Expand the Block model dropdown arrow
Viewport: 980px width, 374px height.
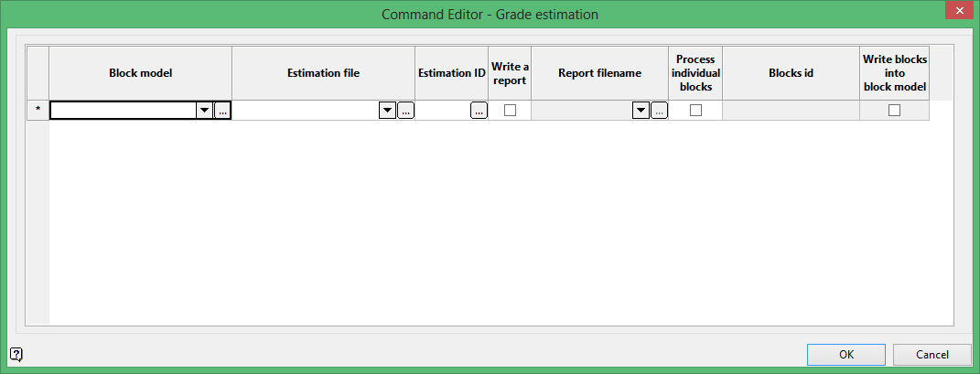pos(204,111)
